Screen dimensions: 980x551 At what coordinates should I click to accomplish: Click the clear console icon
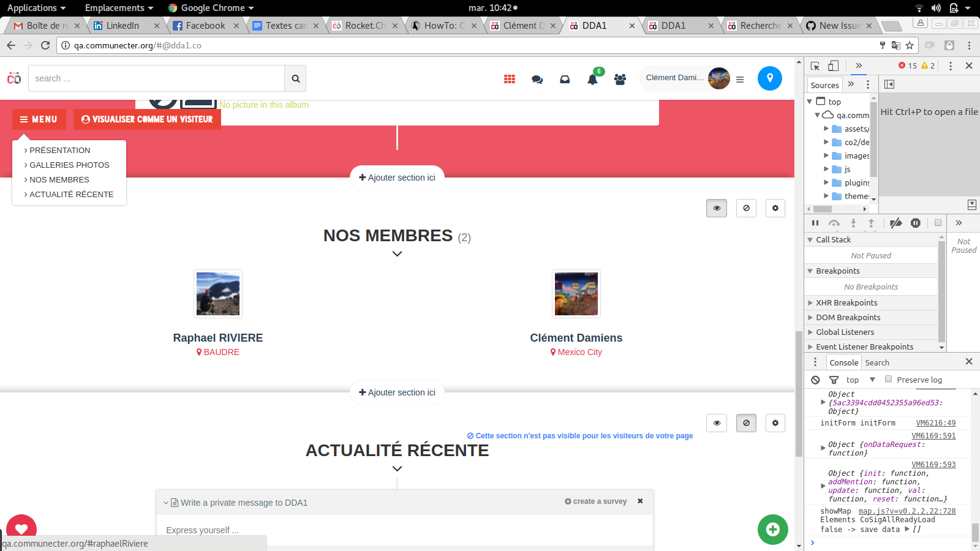click(815, 380)
